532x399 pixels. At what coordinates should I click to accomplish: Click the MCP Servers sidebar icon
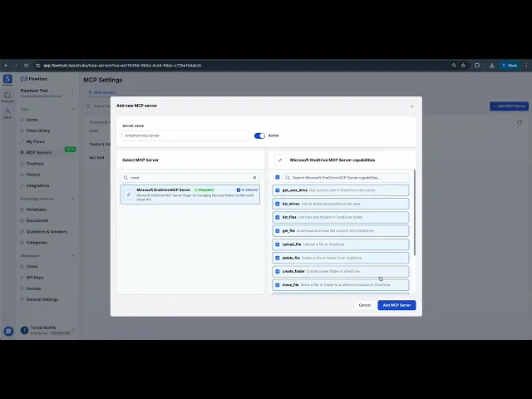pyautogui.click(x=22, y=153)
